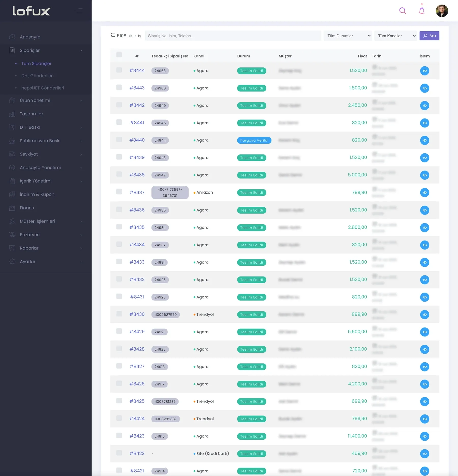Check the box for order #8437
Viewport: 458px width, 476px height.
tap(119, 192)
